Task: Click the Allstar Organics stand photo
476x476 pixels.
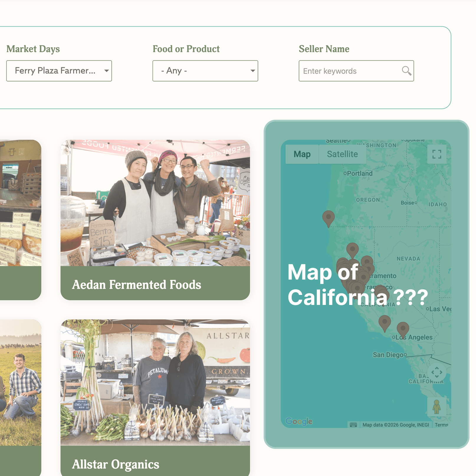Action: coord(155,383)
